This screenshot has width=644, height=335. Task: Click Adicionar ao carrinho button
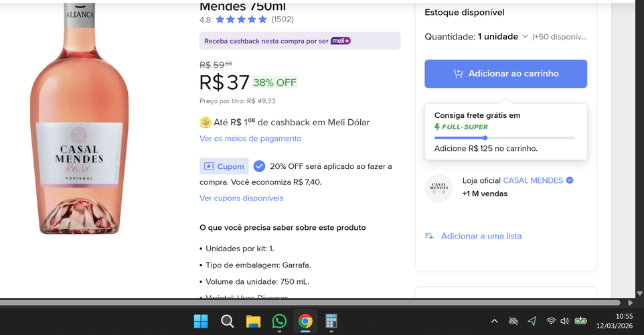pos(505,74)
